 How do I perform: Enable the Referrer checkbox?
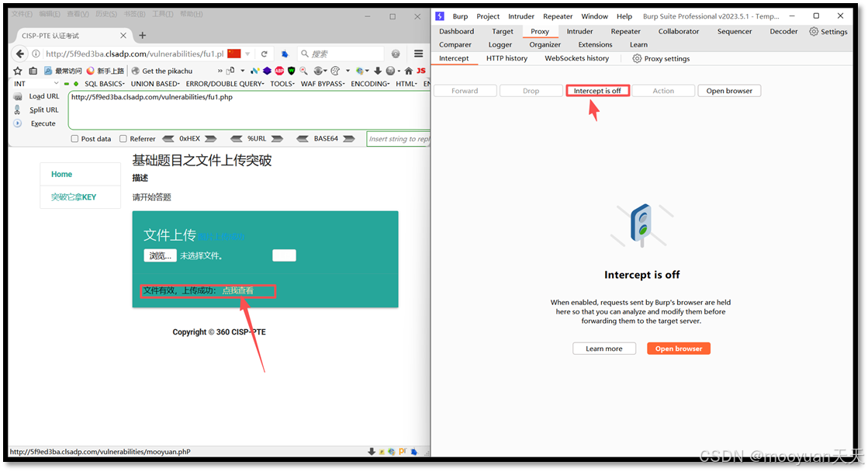(x=123, y=138)
